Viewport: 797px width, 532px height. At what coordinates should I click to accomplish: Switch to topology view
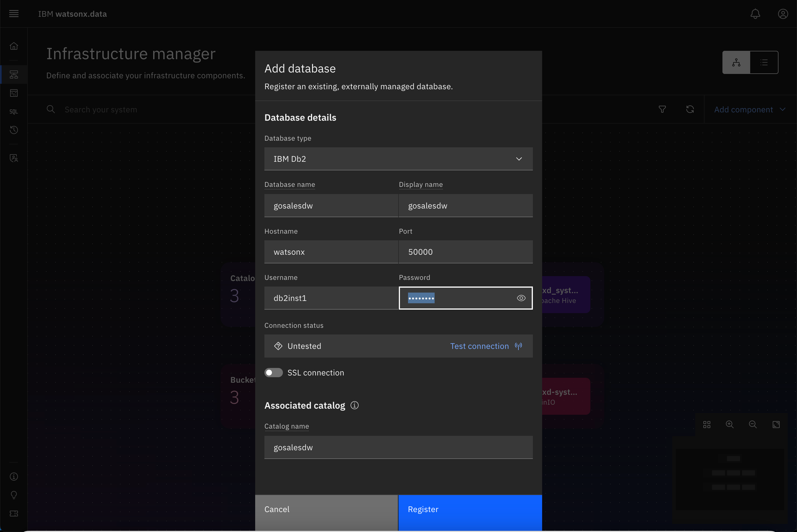point(736,62)
